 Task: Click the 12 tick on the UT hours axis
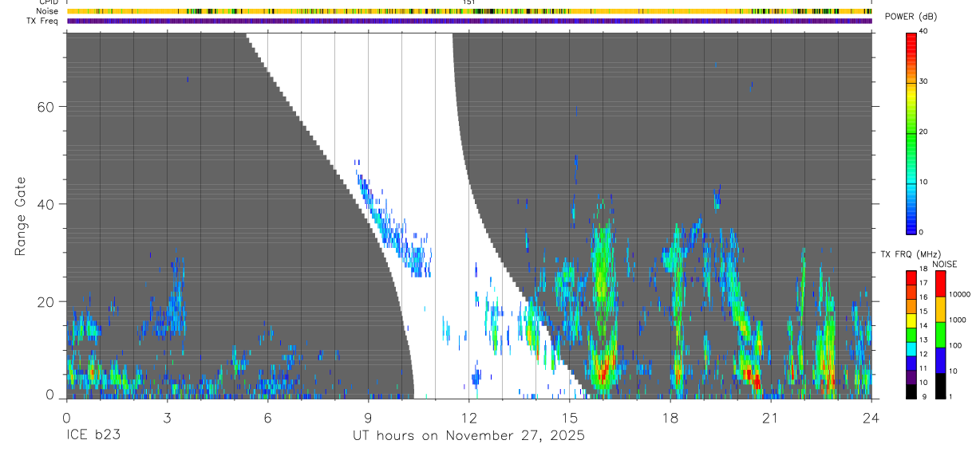click(468, 417)
